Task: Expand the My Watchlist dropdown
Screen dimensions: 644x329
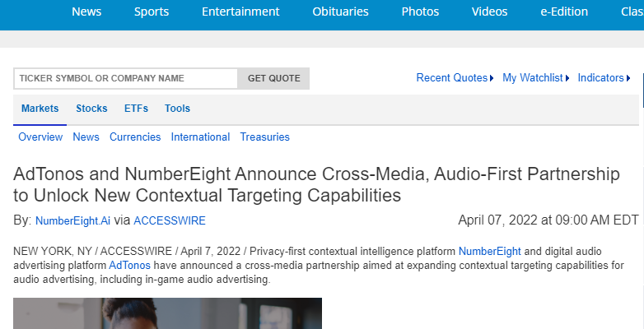Action: (535, 78)
